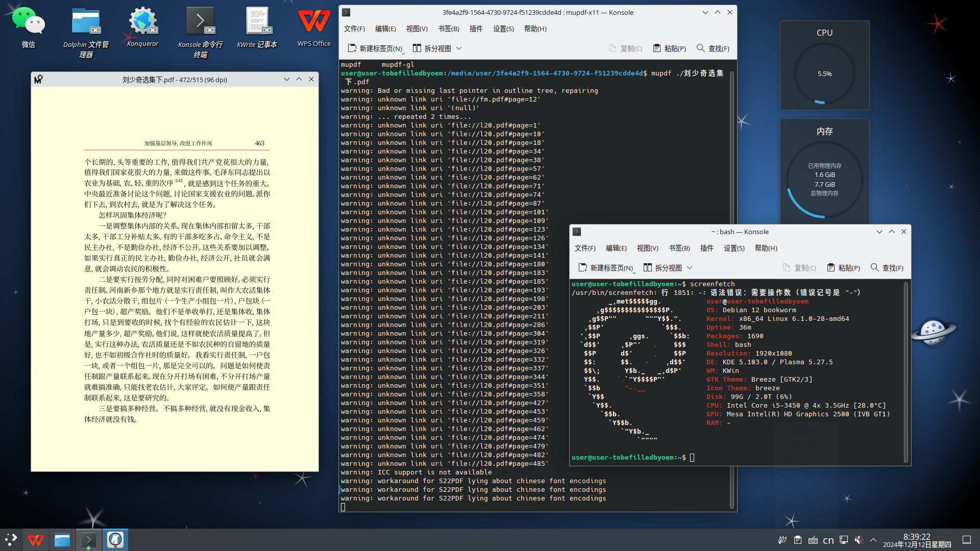The width and height of the screenshot is (980, 551).
Task: Open WPS Office desktop icon
Action: [314, 28]
